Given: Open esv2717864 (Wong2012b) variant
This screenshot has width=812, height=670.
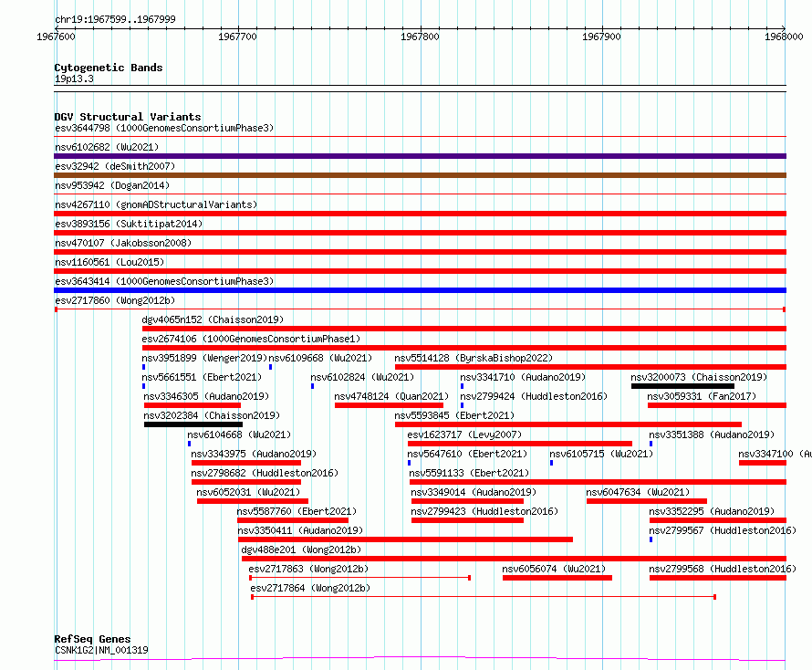Looking at the screenshot, I should pyautogui.click(x=310, y=588).
